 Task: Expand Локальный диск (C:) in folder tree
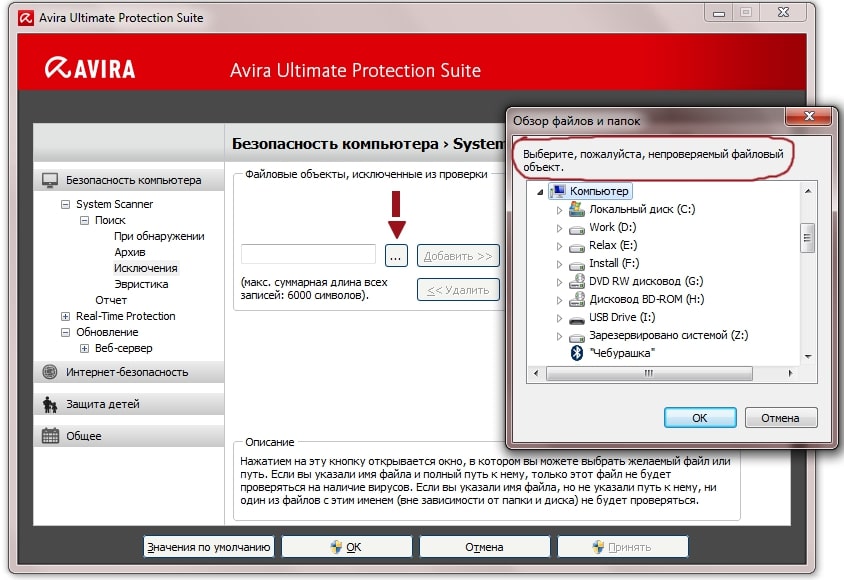click(x=559, y=210)
